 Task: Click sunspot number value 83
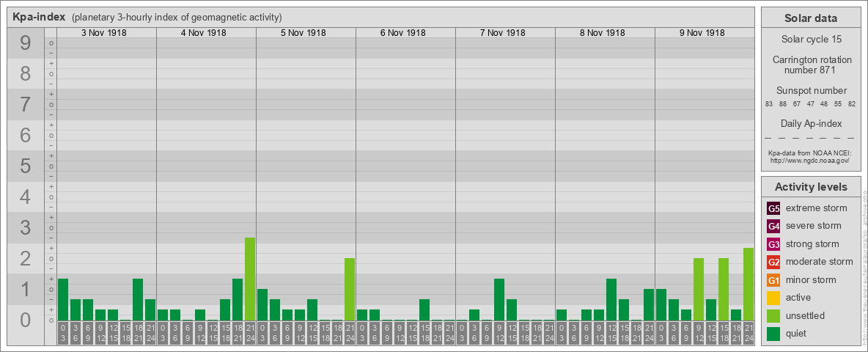[768, 105]
